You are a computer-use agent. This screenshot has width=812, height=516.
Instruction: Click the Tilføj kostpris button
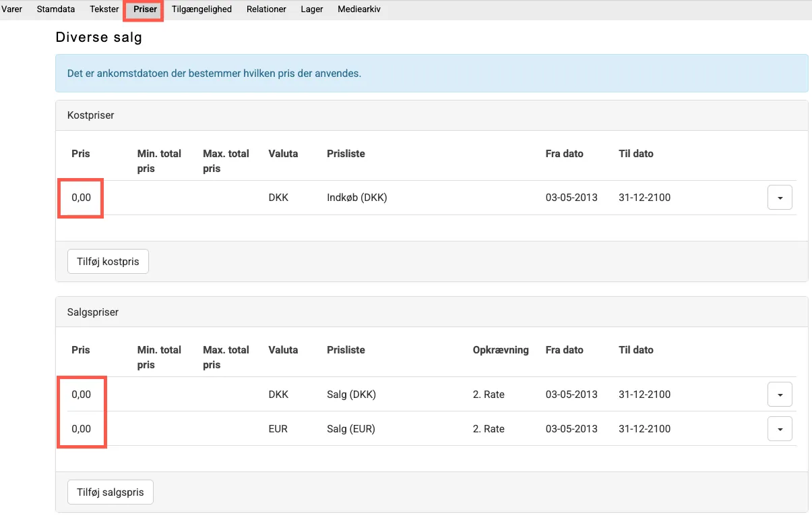[108, 262]
